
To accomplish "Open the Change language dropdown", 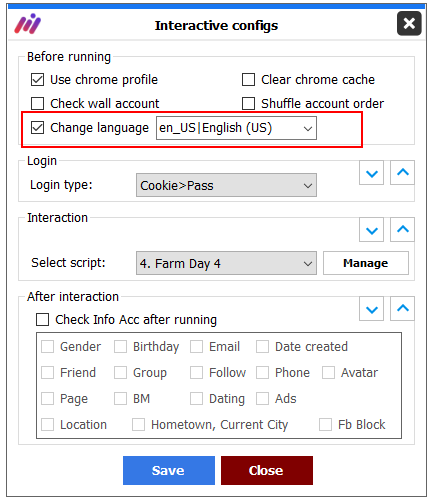I will (236, 128).
